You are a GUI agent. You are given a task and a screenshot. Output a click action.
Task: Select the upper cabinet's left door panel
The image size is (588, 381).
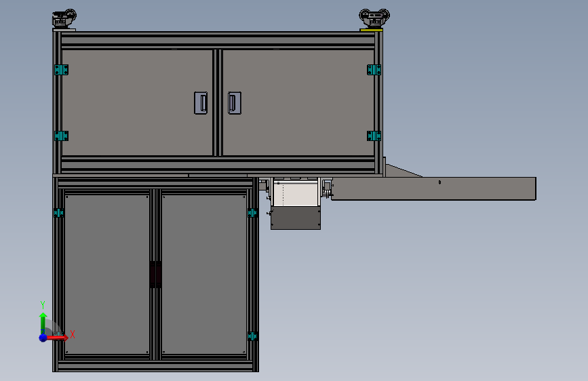(x=137, y=102)
